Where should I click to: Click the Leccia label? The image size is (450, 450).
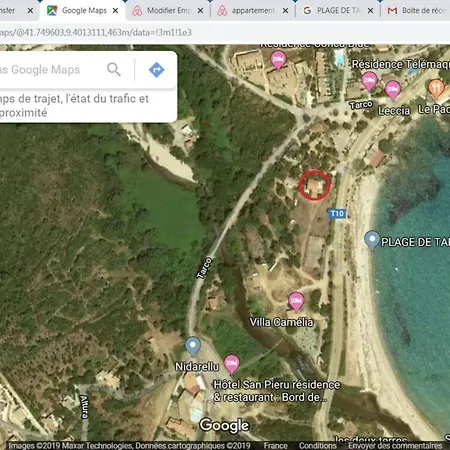tap(394, 111)
